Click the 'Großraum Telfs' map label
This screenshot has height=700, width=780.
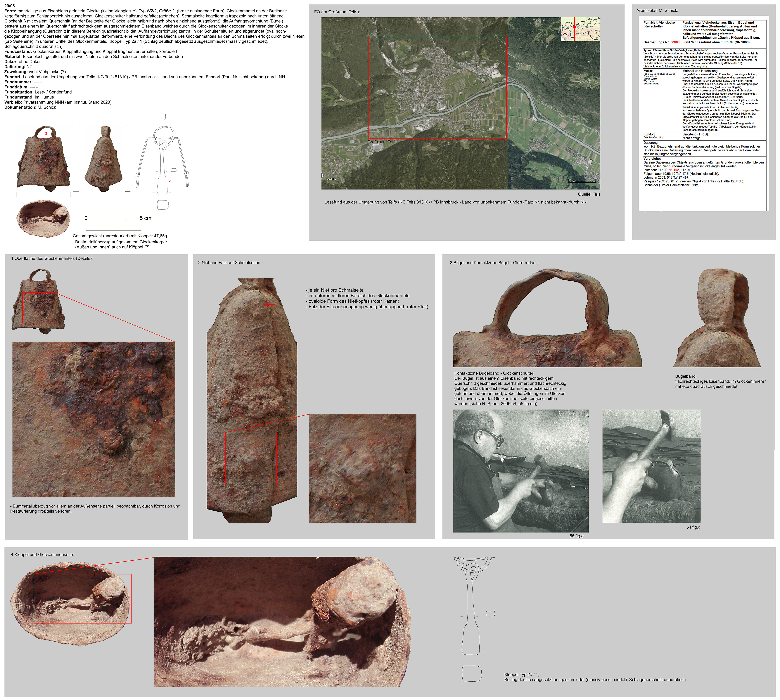[x=382, y=142]
